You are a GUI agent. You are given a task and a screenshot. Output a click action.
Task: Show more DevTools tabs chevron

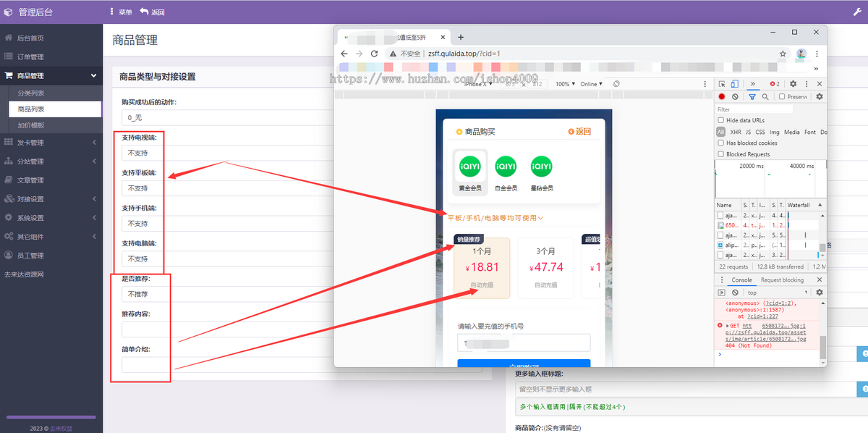(x=752, y=84)
